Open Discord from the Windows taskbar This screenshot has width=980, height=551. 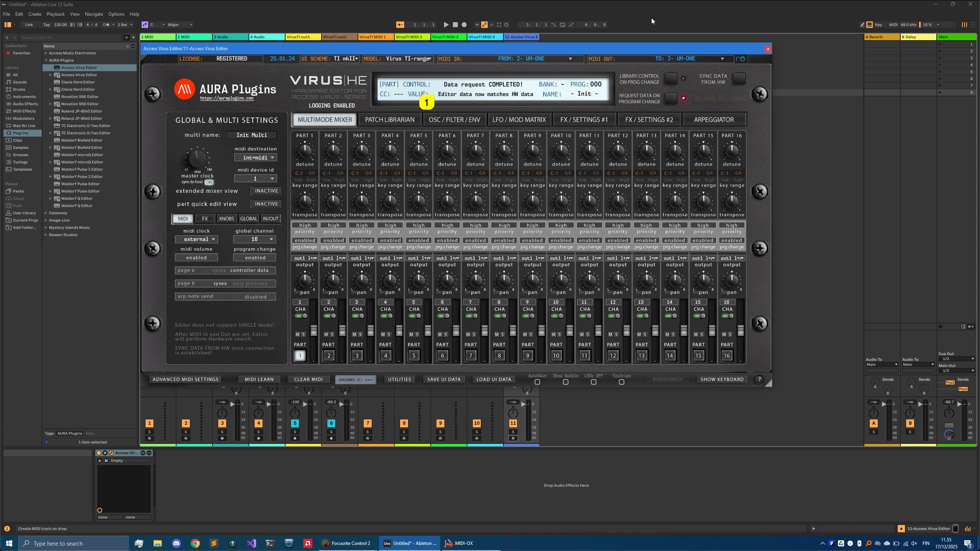pyautogui.click(x=176, y=543)
